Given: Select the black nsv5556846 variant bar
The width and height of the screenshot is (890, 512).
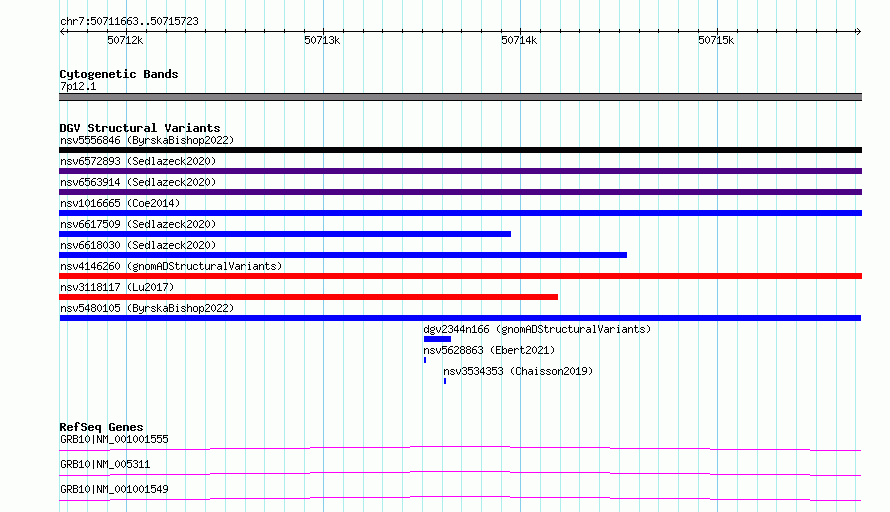Looking at the screenshot, I should click(x=460, y=150).
